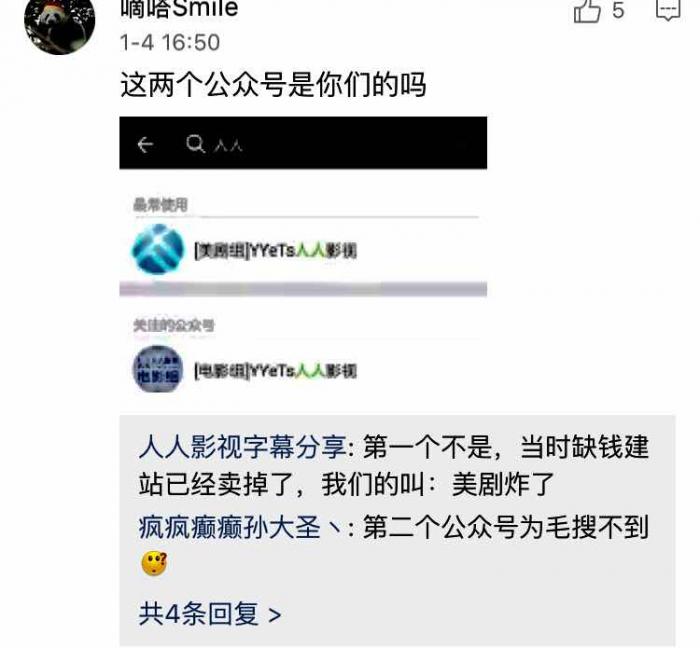The image size is (700, 648).
Task: Expand 共4条回复 replies
Action: pos(210,614)
